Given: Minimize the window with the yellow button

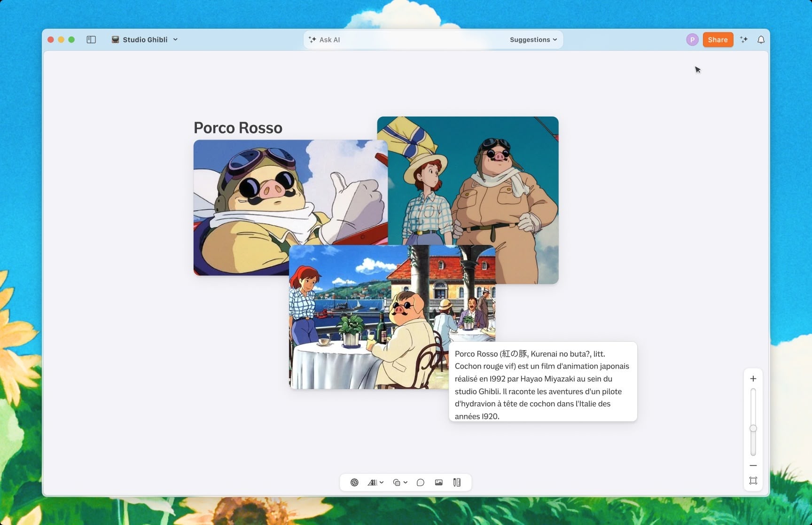Looking at the screenshot, I should click(61, 39).
